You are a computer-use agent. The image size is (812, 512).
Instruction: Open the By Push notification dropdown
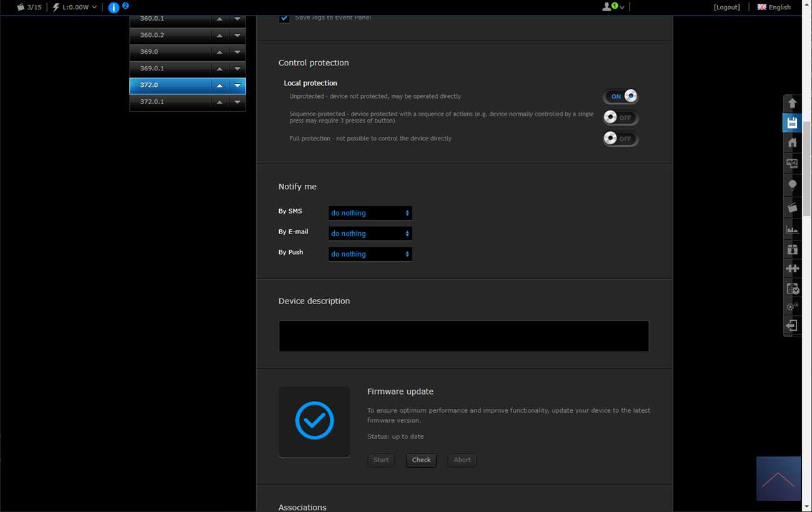pyautogui.click(x=370, y=254)
